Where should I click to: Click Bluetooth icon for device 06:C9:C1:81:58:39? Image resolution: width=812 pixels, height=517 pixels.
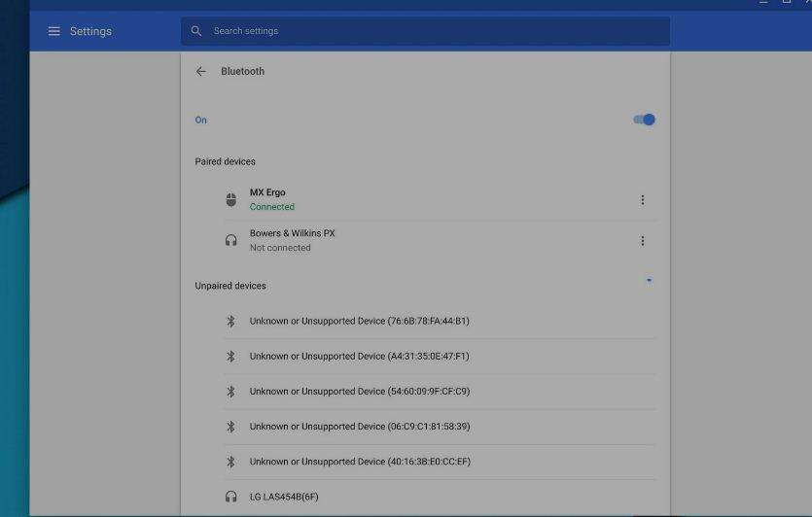pyautogui.click(x=231, y=427)
